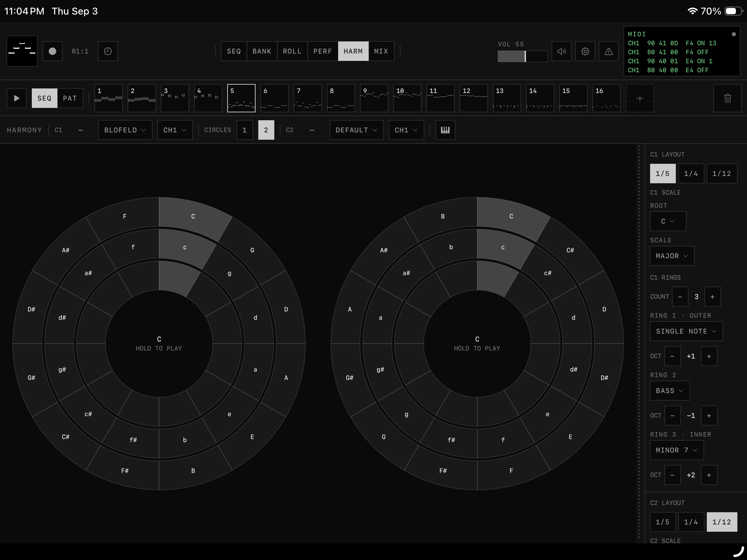747x560 pixels.
Task: Switch to the ROLL tab
Action: (x=293, y=51)
